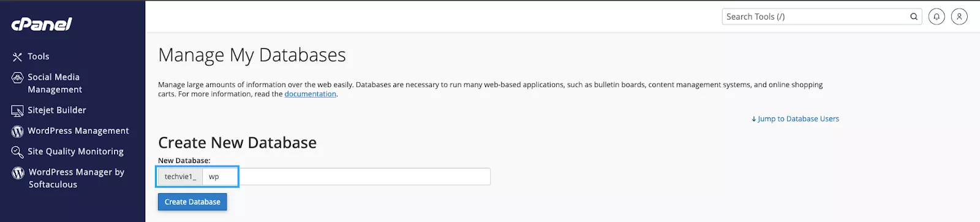Click the Site Quality Monitoring magnifier icon

(x=17, y=151)
